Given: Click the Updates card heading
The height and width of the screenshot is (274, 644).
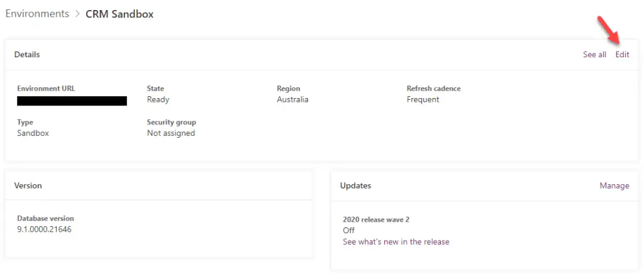Looking at the screenshot, I should click(x=355, y=186).
